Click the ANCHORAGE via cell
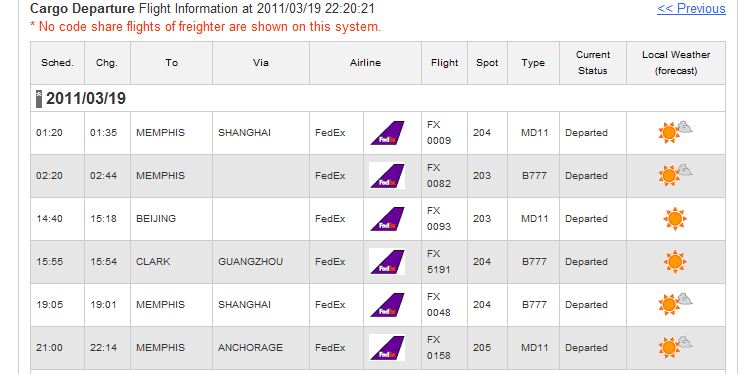The height and width of the screenshot is (374, 750). coord(261,348)
